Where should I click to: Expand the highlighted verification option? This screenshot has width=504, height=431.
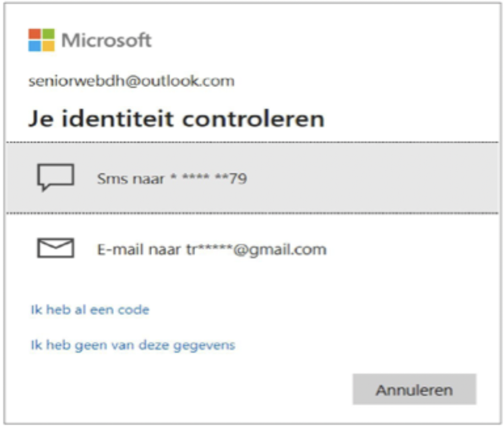tap(203, 178)
